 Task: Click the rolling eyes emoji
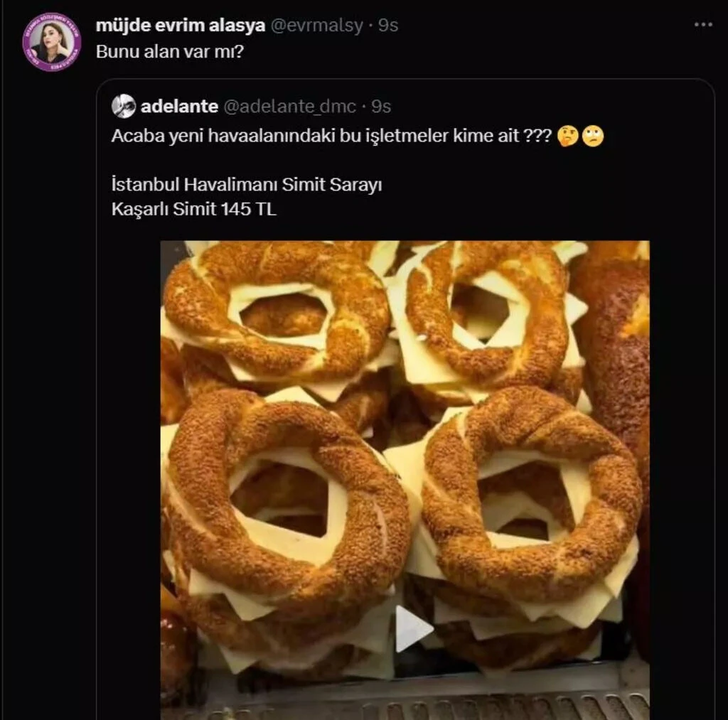pyautogui.click(x=593, y=136)
